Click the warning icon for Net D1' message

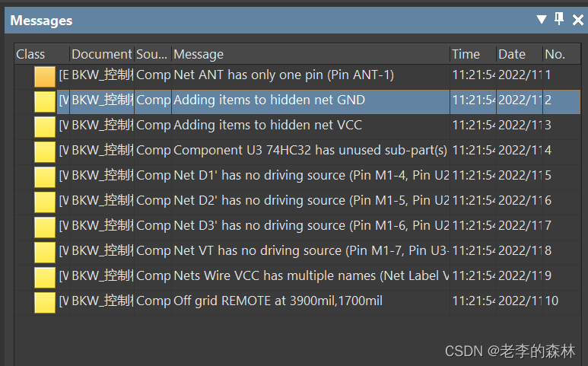[45, 177]
